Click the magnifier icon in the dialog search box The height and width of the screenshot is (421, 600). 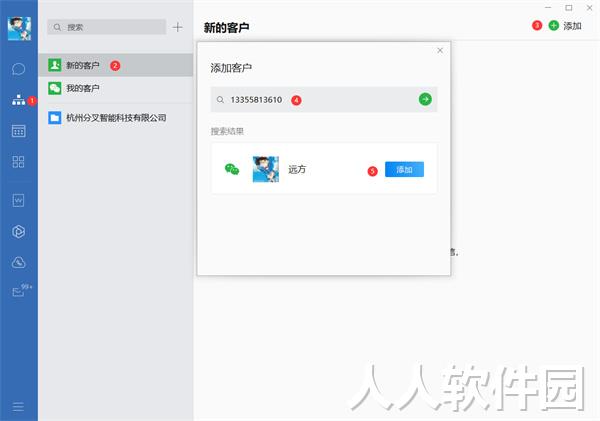tap(220, 100)
